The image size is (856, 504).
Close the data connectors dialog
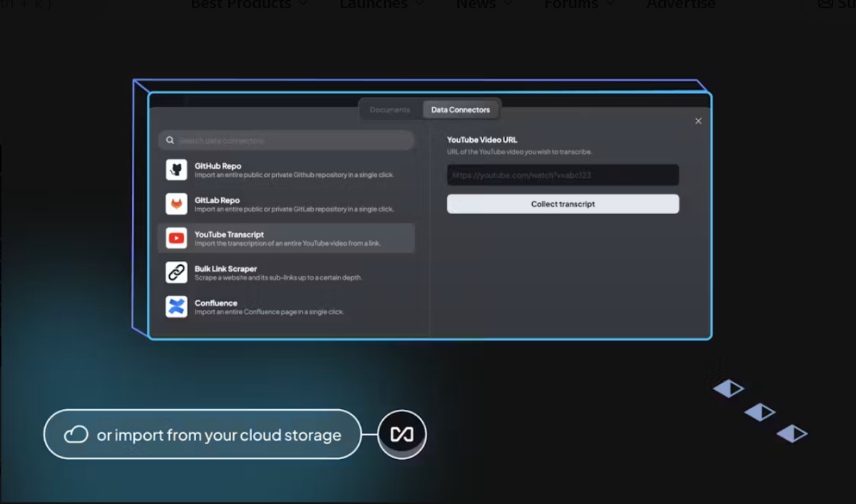point(698,121)
